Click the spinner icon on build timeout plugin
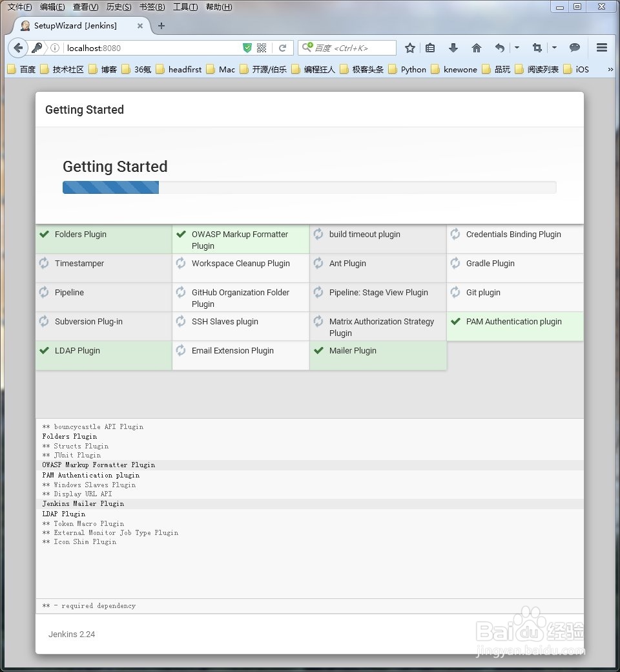The width and height of the screenshot is (620, 672). [x=318, y=234]
